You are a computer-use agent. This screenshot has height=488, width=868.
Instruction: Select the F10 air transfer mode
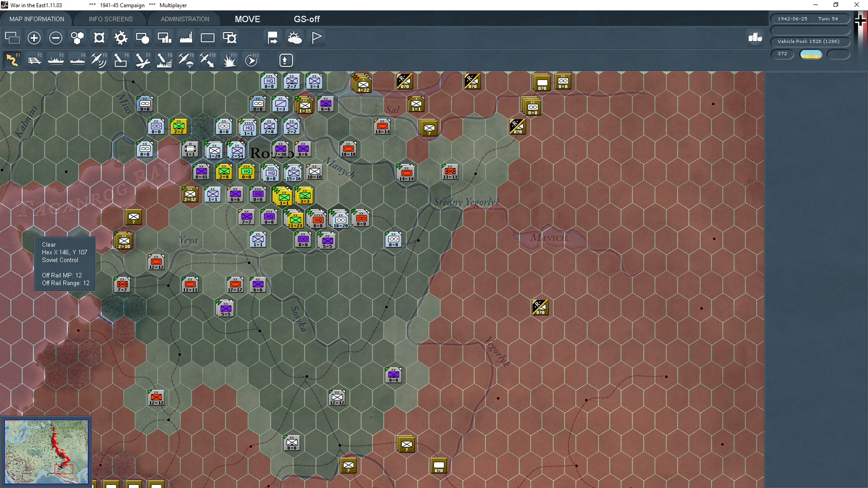(208, 60)
